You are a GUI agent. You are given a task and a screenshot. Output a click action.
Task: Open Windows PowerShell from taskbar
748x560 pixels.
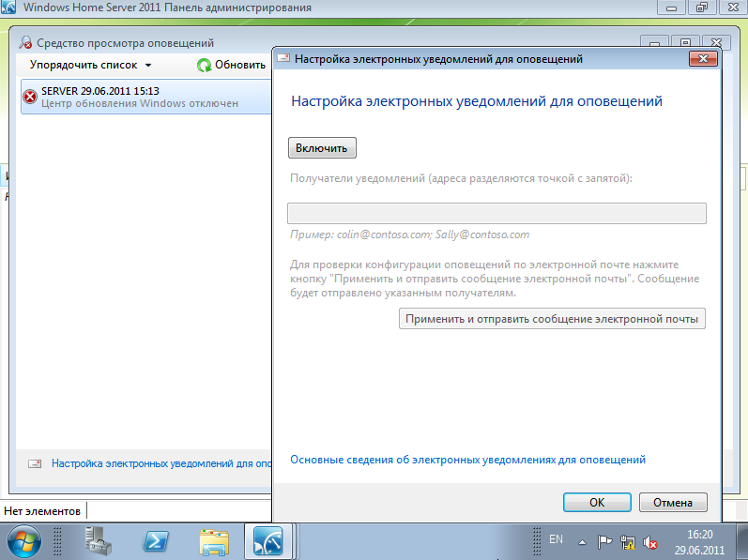pyautogui.click(x=156, y=541)
